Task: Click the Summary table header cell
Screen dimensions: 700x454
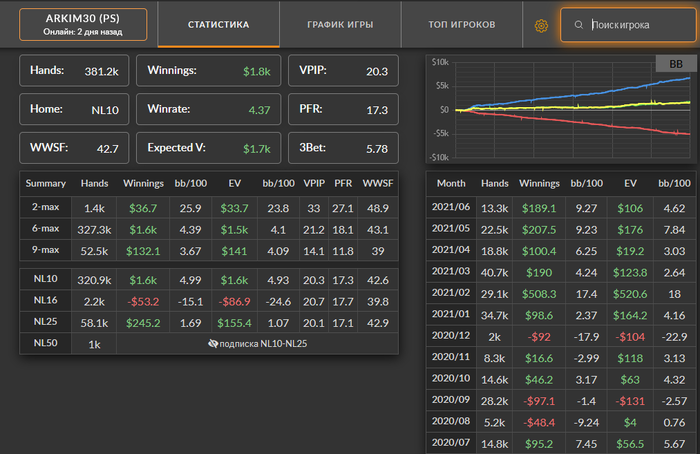Action: (x=45, y=183)
